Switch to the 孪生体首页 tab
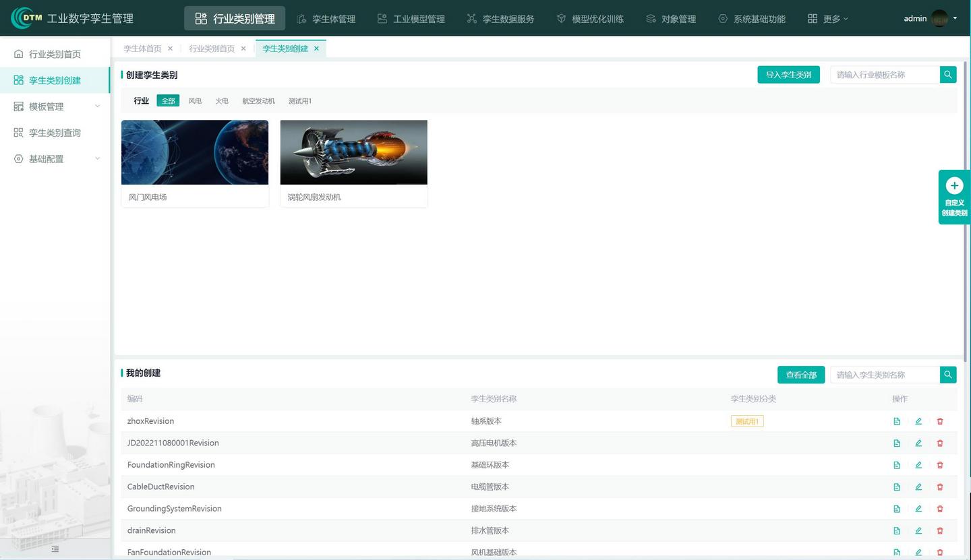971x560 pixels. (x=142, y=49)
